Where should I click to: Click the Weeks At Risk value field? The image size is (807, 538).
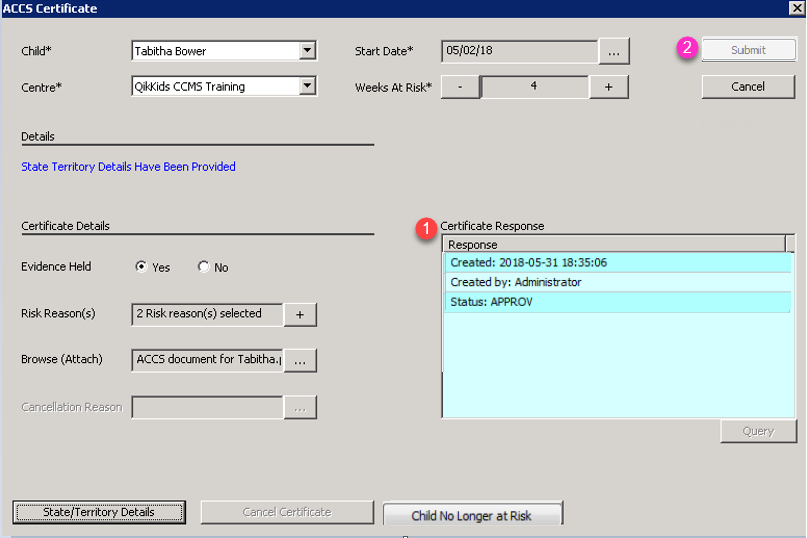pos(534,87)
